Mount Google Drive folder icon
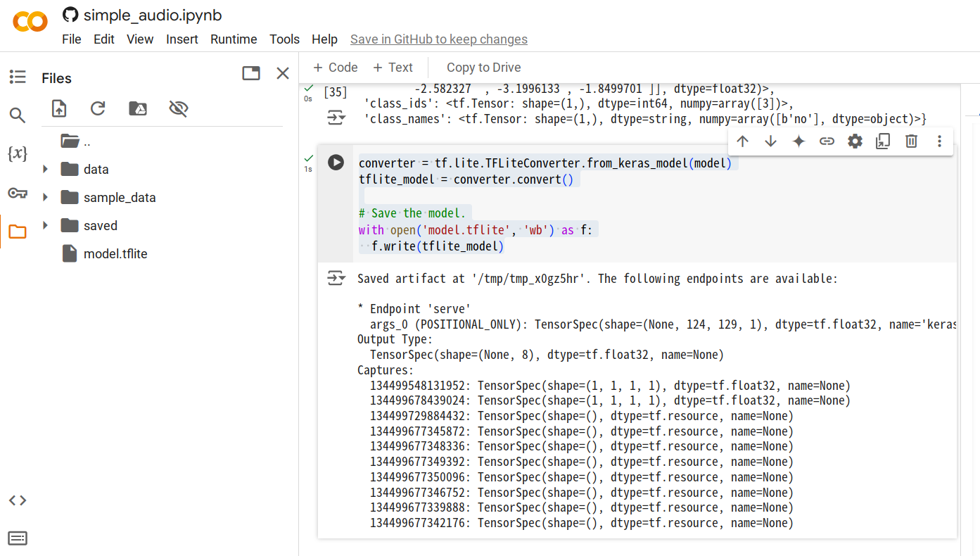 click(138, 108)
